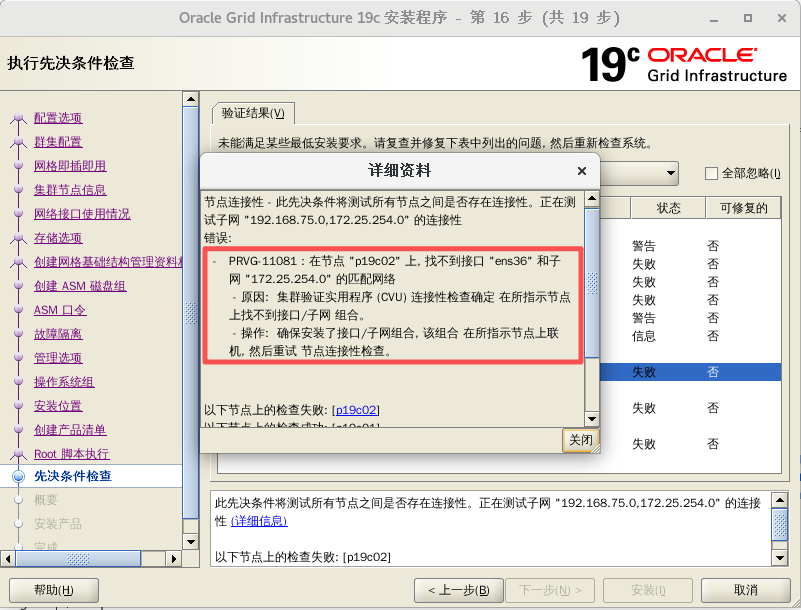
Task: Open the 管理选项 step
Action: (x=58, y=358)
